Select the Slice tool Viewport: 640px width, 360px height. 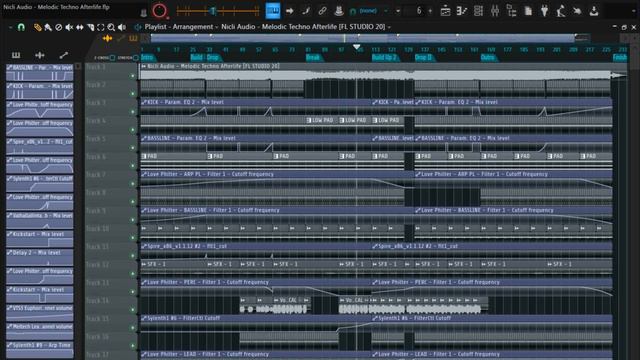[91, 27]
